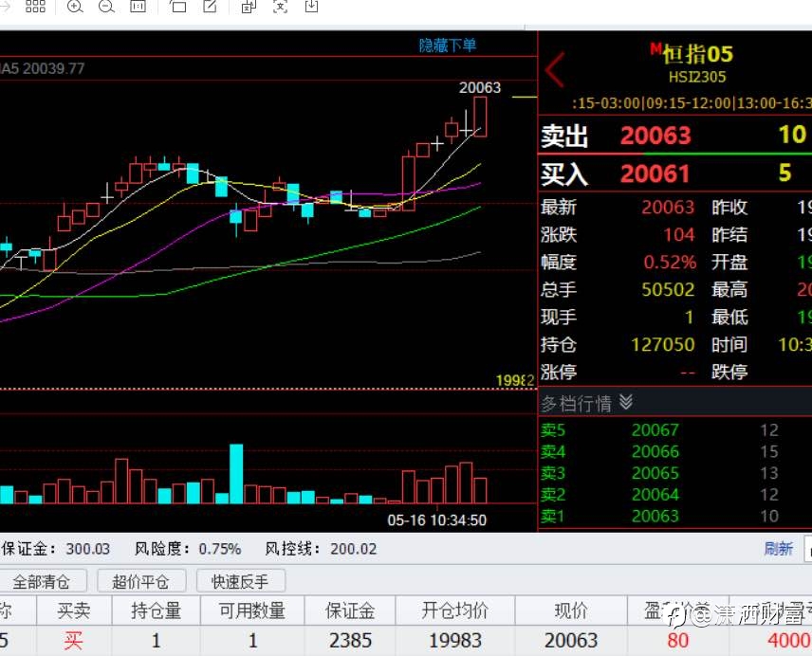Click the zoom out magnifier icon
Viewport: 812px width, 656px height.
point(106,7)
